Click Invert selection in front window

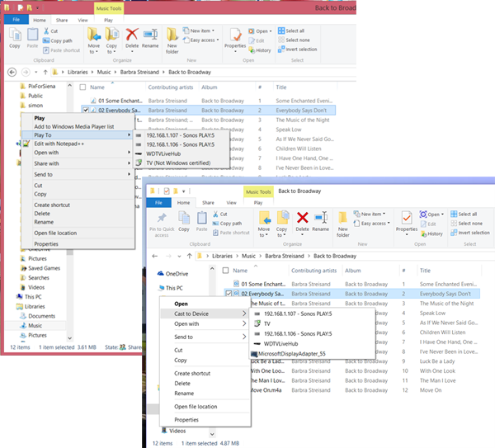tap(470, 233)
